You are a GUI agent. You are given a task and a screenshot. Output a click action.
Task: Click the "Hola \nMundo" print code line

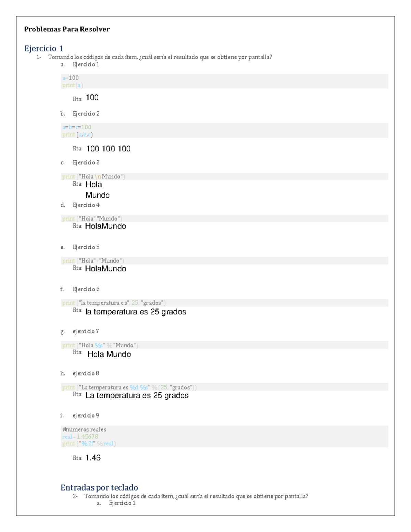point(94,176)
